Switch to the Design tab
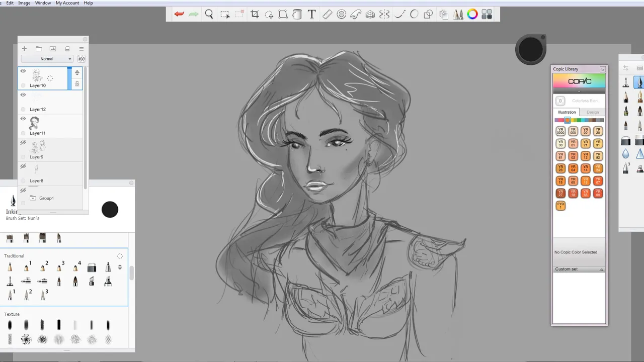 (x=592, y=112)
